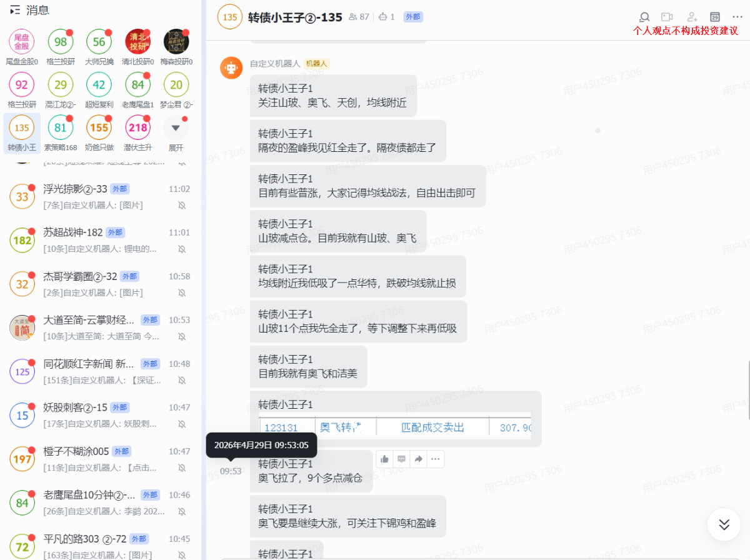The height and width of the screenshot is (560, 750).
Task: Toggle mute bell for 杰哥学霸圈②-32 chat
Action: [182, 292]
